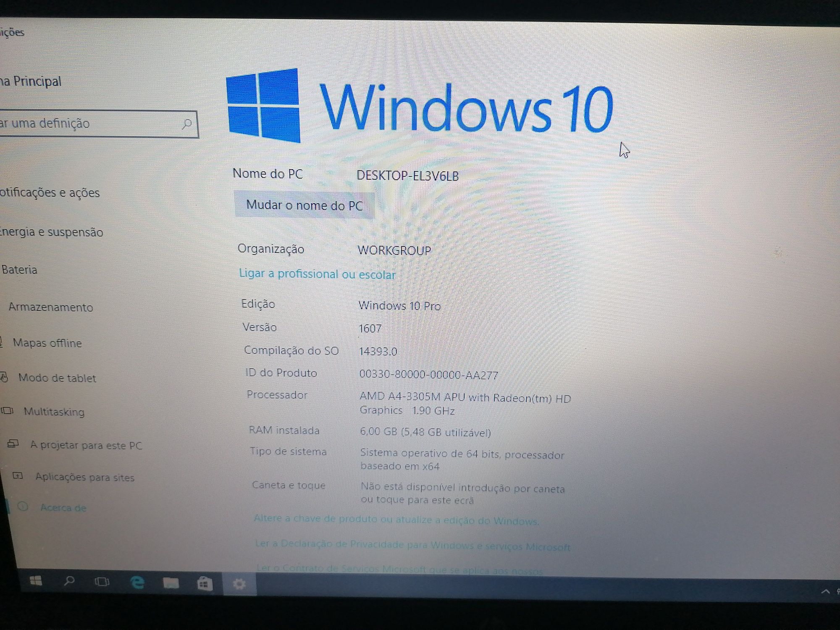Screen dimensions: 840x630
Task: Click product ID 00330-80000-00000-AA277
Action: coord(429,374)
